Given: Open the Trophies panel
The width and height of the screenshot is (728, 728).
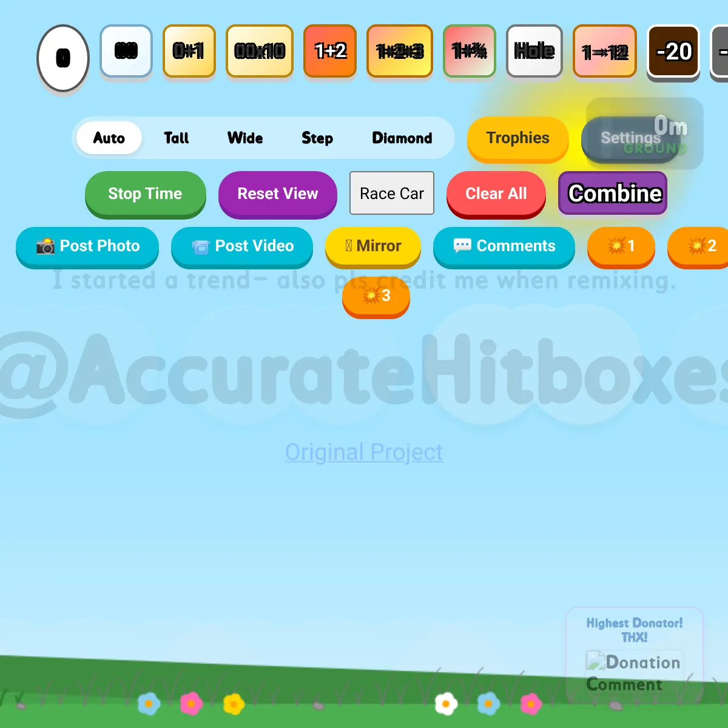Looking at the screenshot, I should pyautogui.click(x=517, y=138).
